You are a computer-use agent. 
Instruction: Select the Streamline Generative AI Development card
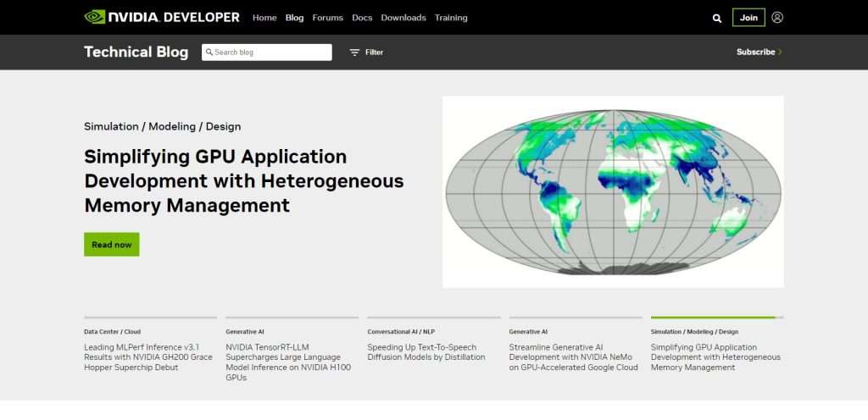click(x=574, y=357)
